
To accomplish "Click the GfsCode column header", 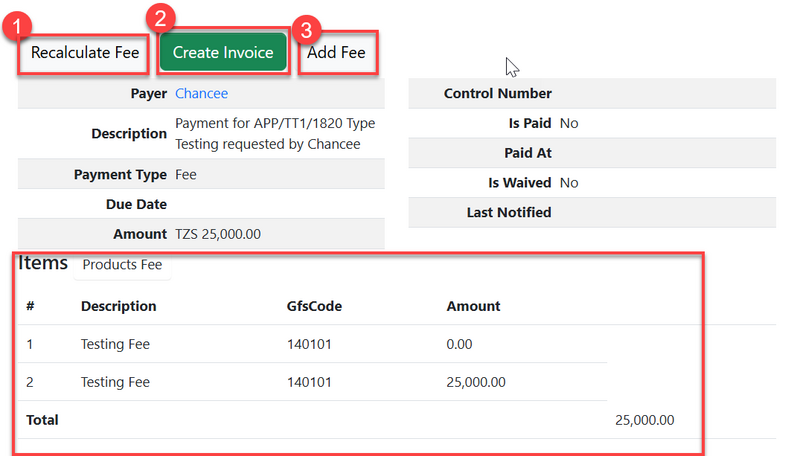I will 314,306.
